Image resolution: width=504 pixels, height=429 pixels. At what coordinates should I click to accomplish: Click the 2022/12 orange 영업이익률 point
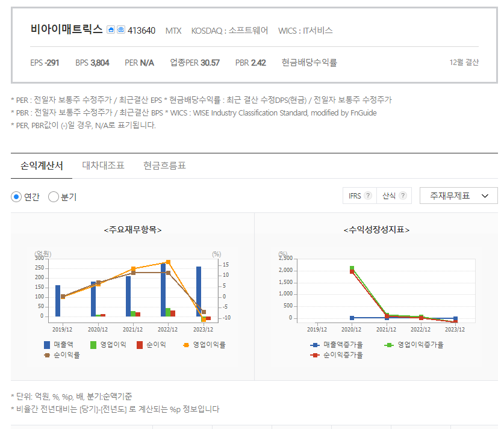[168, 262]
